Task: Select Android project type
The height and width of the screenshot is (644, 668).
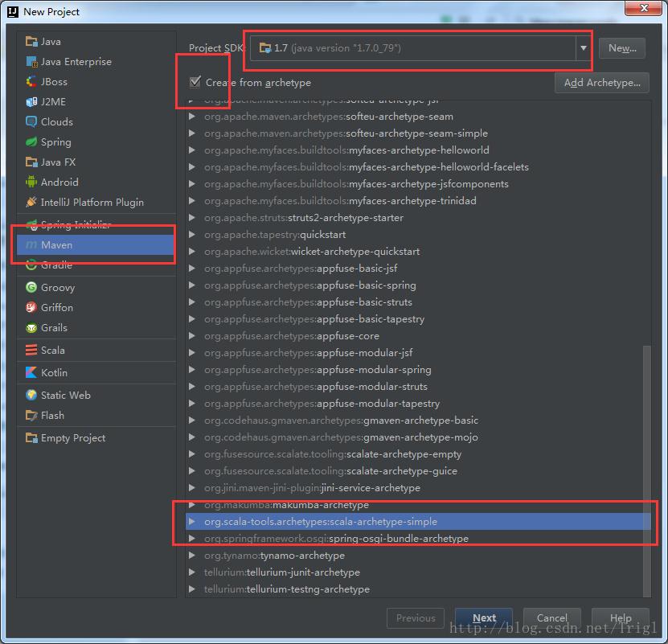Action: 57,182
